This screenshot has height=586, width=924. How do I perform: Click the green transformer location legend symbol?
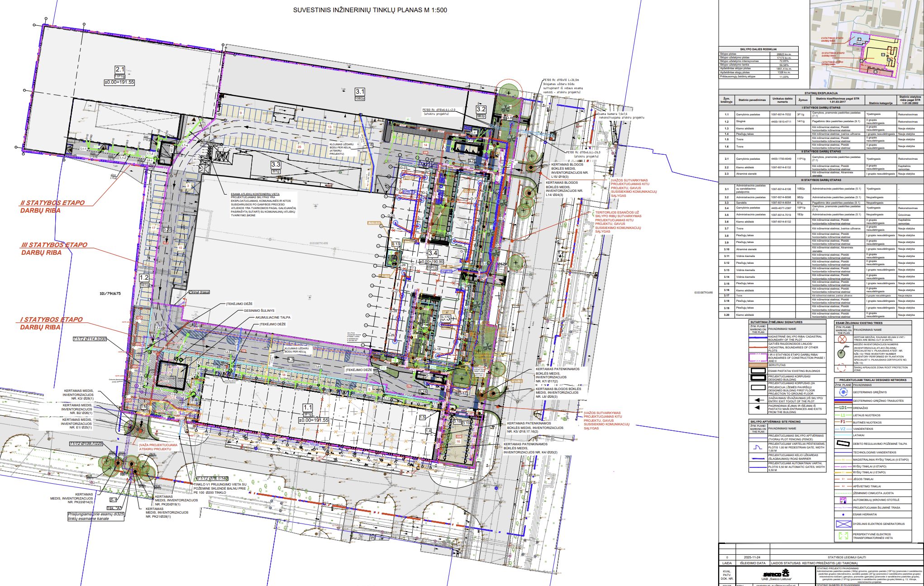point(843,536)
